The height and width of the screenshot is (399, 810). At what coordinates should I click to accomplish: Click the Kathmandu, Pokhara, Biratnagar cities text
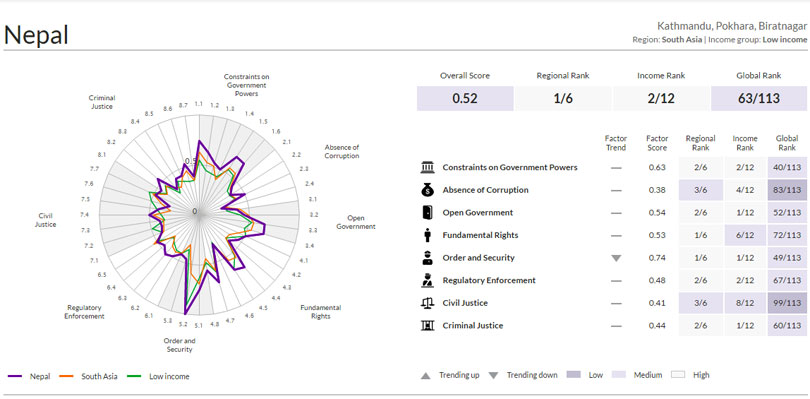(x=731, y=26)
